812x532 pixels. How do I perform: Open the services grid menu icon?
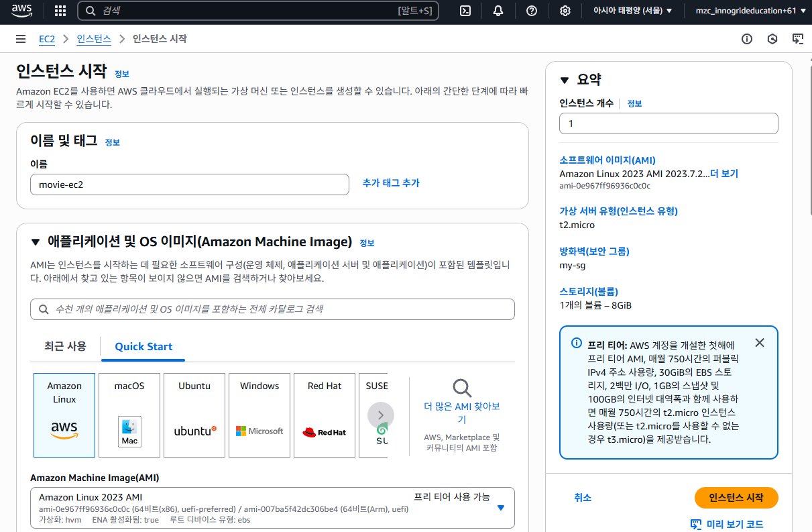pos(60,11)
